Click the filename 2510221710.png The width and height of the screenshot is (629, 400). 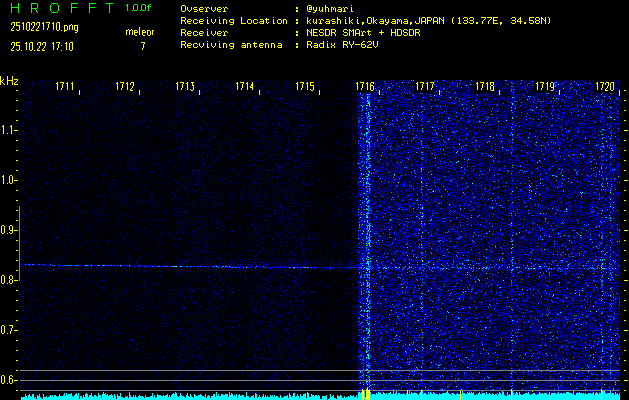[45, 27]
